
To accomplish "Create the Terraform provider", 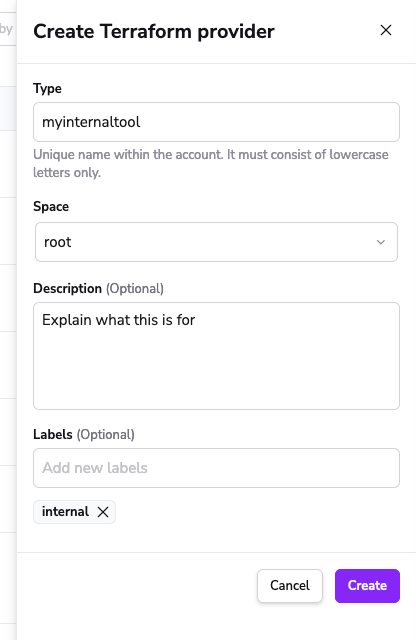I will (x=367, y=586).
